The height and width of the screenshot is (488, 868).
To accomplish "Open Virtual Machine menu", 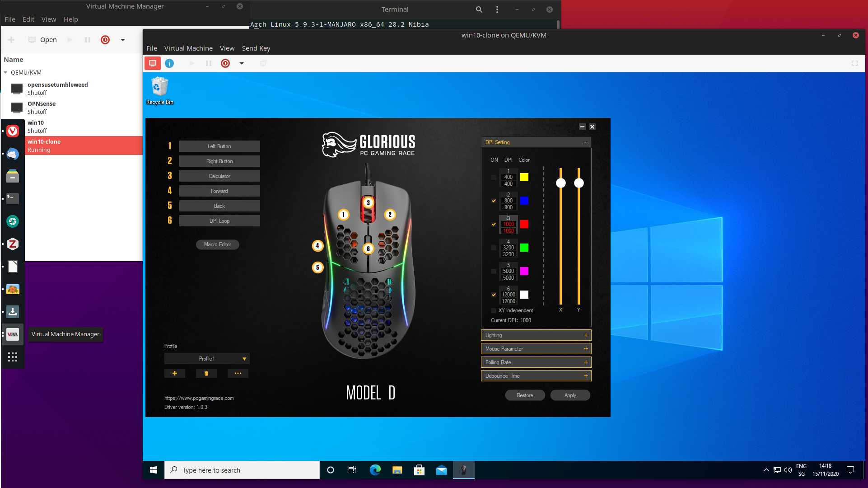I will [188, 48].
